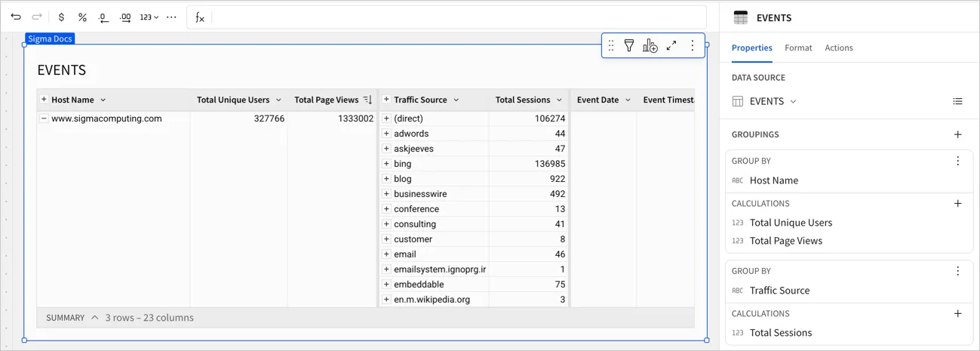Switch to the Actions tab
The width and height of the screenshot is (980, 351).
pyautogui.click(x=839, y=48)
